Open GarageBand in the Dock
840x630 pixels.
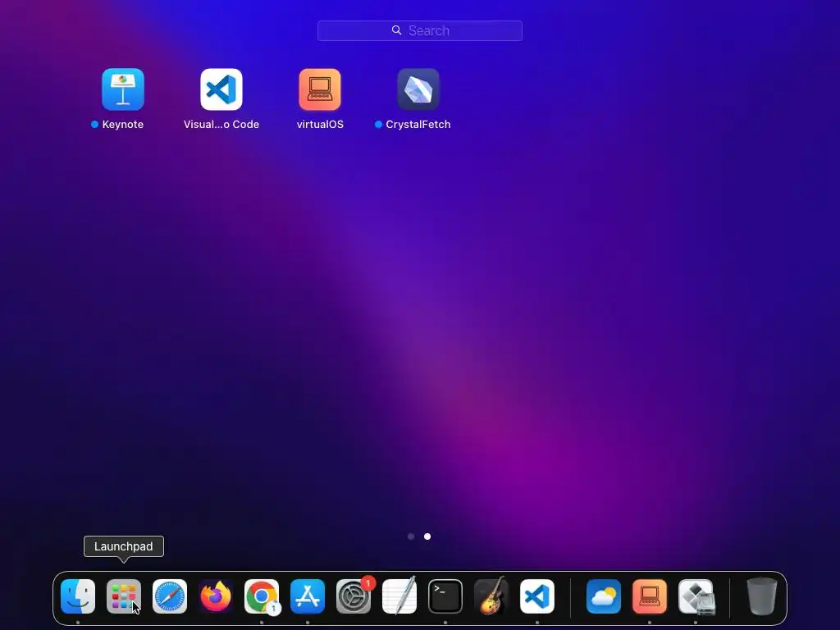pos(491,596)
